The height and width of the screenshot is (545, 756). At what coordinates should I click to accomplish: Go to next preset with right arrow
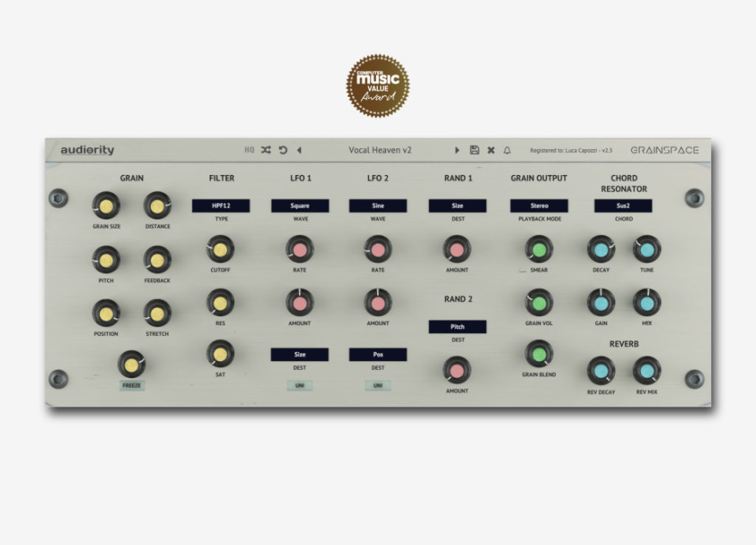click(458, 149)
